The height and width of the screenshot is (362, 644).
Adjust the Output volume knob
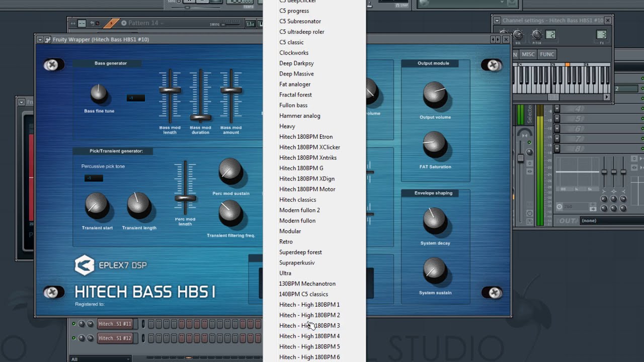[435, 94]
